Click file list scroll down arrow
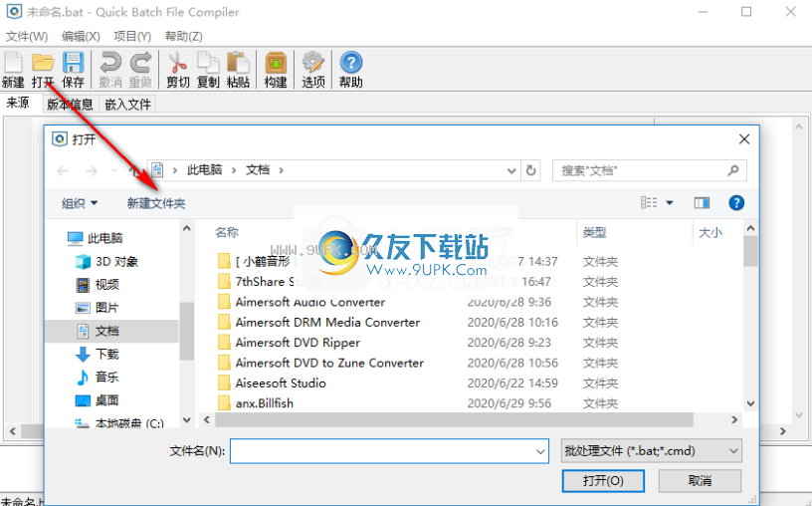The image size is (812, 506). point(750,403)
